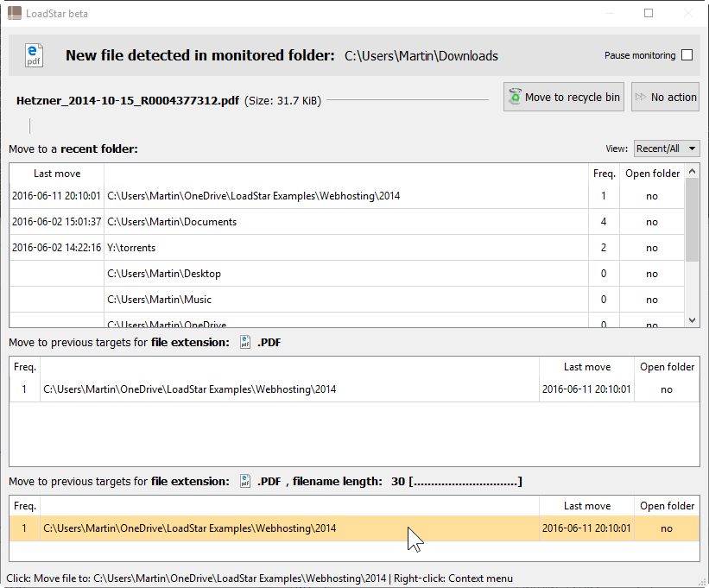
Task: Click the Last move column header
Action: [x=57, y=173]
